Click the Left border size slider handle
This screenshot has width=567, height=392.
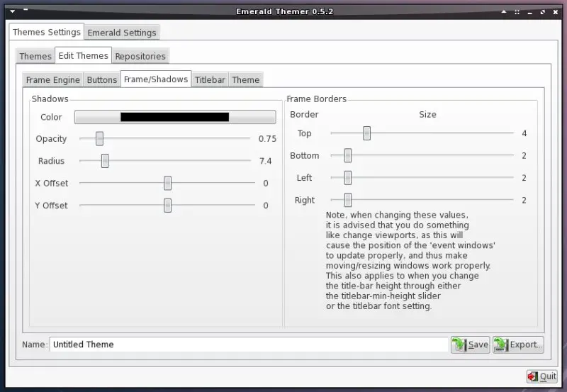pos(348,177)
